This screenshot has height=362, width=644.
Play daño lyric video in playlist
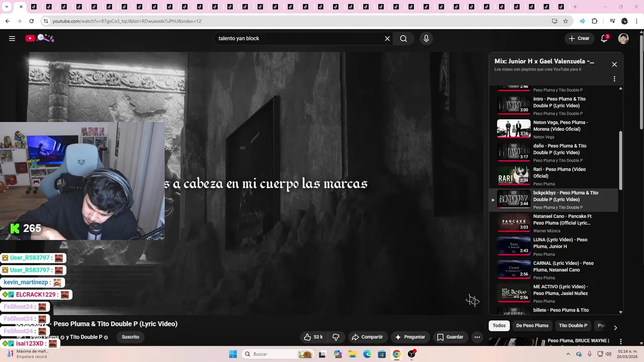553,152
